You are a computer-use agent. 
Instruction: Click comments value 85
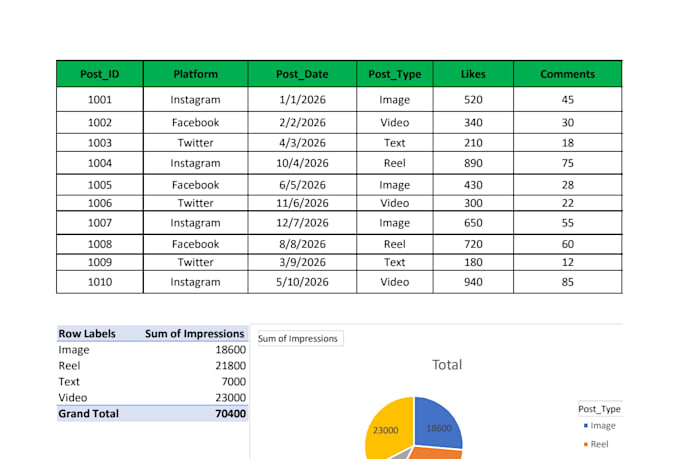coord(568,282)
